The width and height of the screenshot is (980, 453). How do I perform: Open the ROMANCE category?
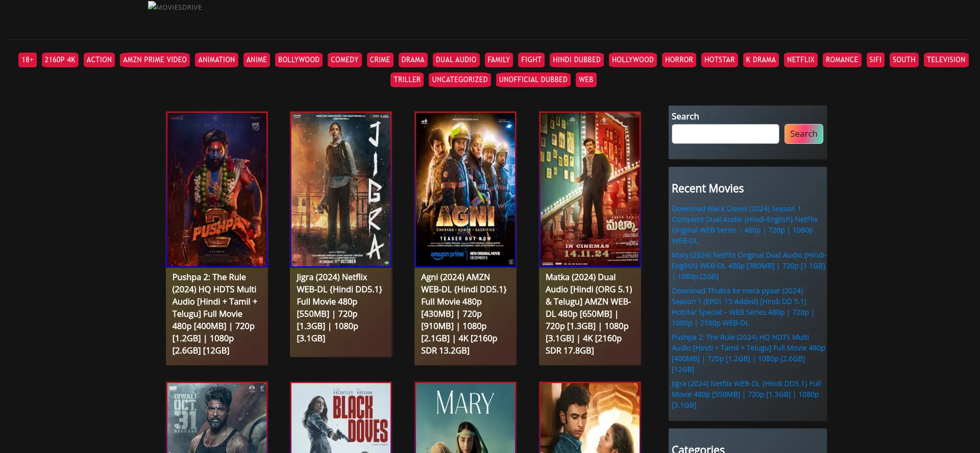(x=842, y=60)
